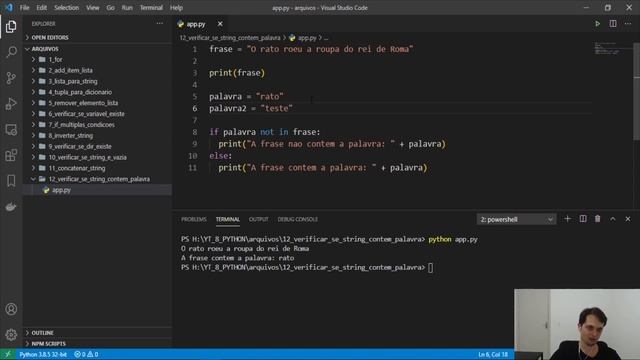
Task: Open editor More Actions ellipsis
Action: click(628, 24)
